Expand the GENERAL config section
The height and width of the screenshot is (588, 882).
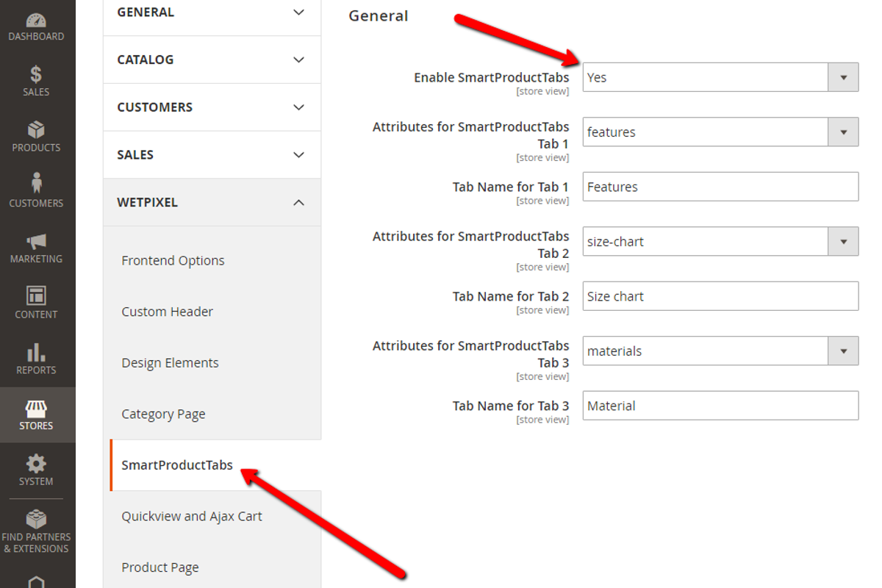coord(212,13)
